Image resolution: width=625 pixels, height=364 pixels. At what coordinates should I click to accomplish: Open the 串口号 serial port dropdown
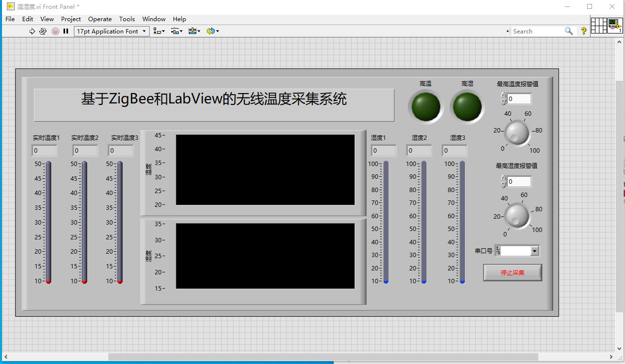click(x=535, y=251)
